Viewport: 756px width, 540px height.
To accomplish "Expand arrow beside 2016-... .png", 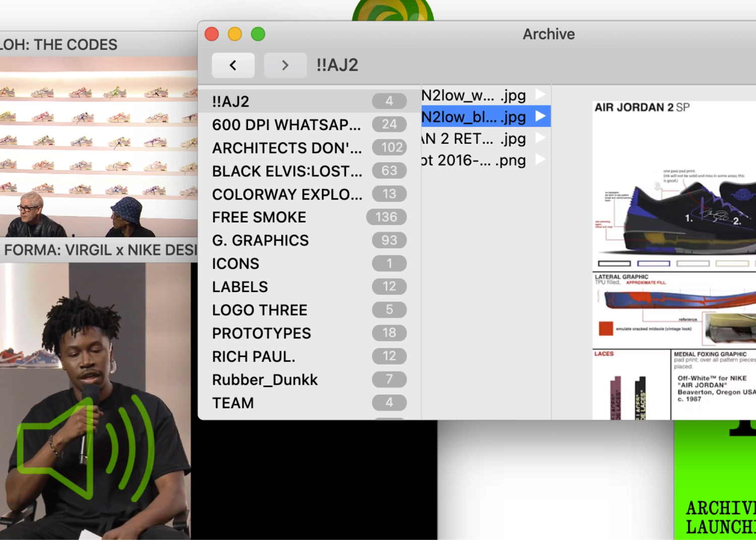I will click(x=540, y=159).
